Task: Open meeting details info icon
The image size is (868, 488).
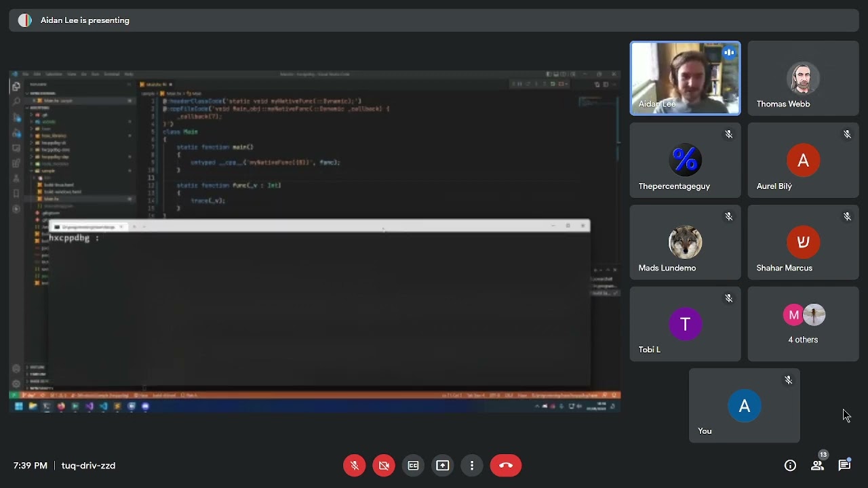Action: [790, 466]
